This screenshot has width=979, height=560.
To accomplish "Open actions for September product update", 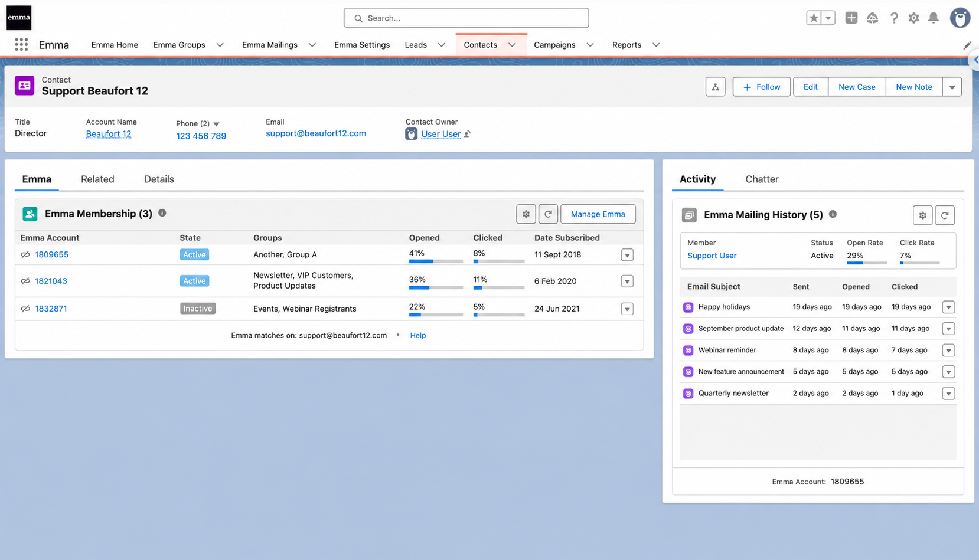I will click(x=948, y=329).
